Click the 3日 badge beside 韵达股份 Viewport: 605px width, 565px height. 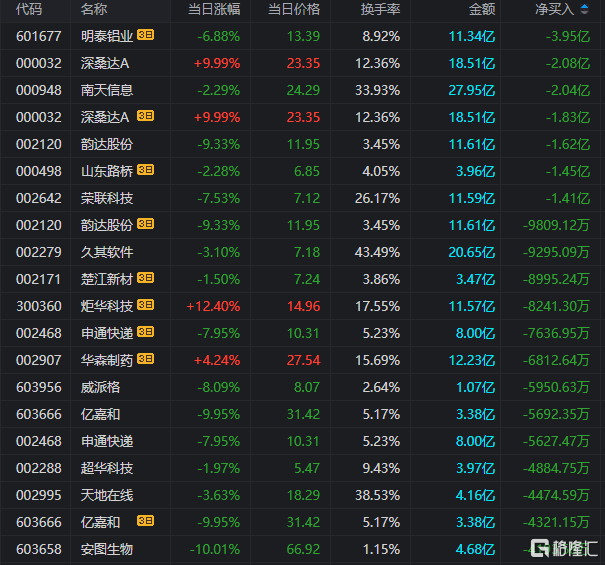pos(145,224)
